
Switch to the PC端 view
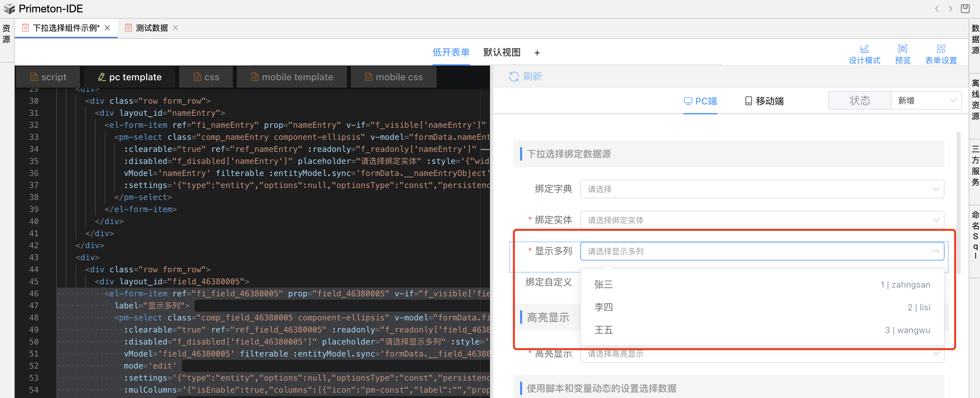(700, 101)
